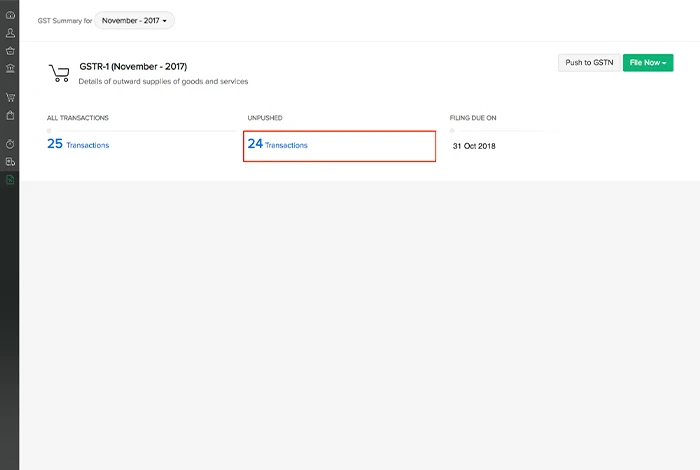Click the outward supplies description text

tap(163, 81)
